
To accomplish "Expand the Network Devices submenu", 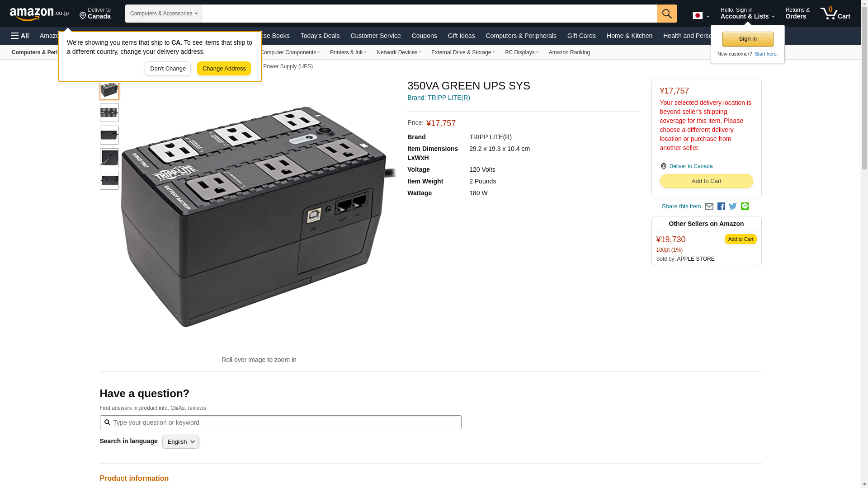I will point(398,52).
